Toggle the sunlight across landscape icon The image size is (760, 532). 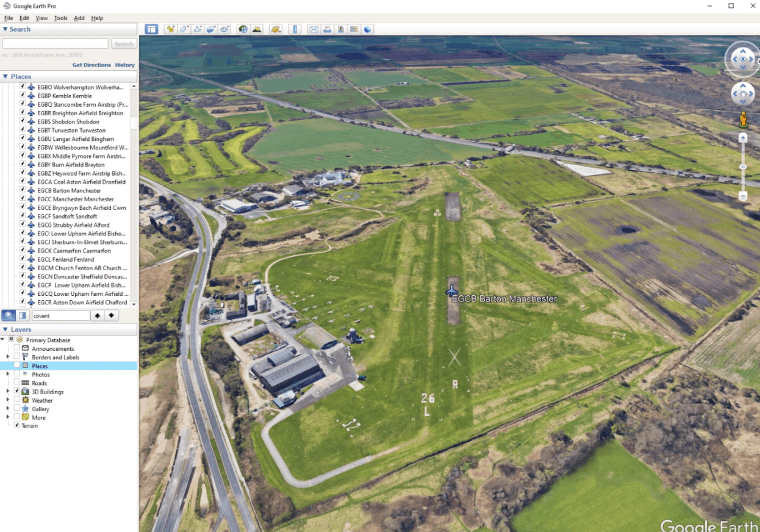(257, 29)
